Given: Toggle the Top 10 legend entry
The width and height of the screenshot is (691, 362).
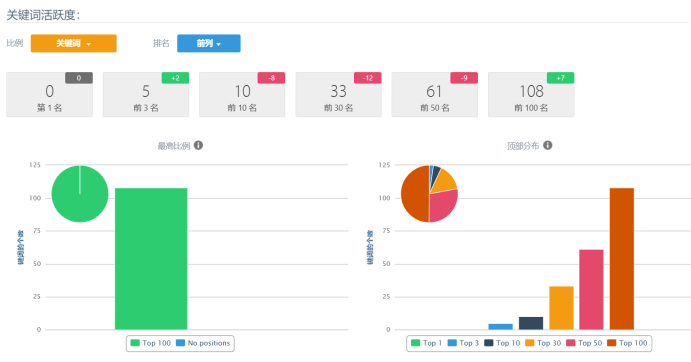Looking at the screenshot, I should point(502,343).
